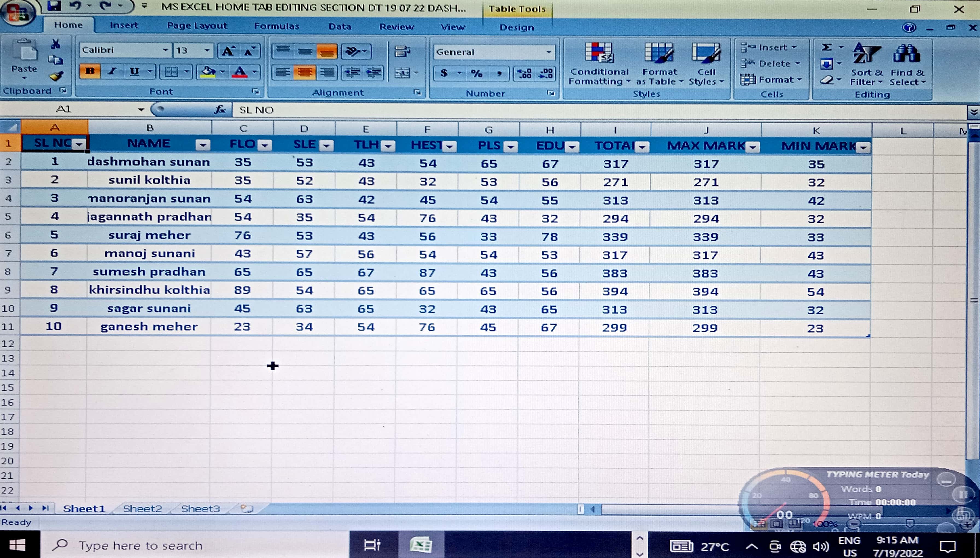Switch to the Formulas ribbon tab

pyautogui.click(x=276, y=26)
